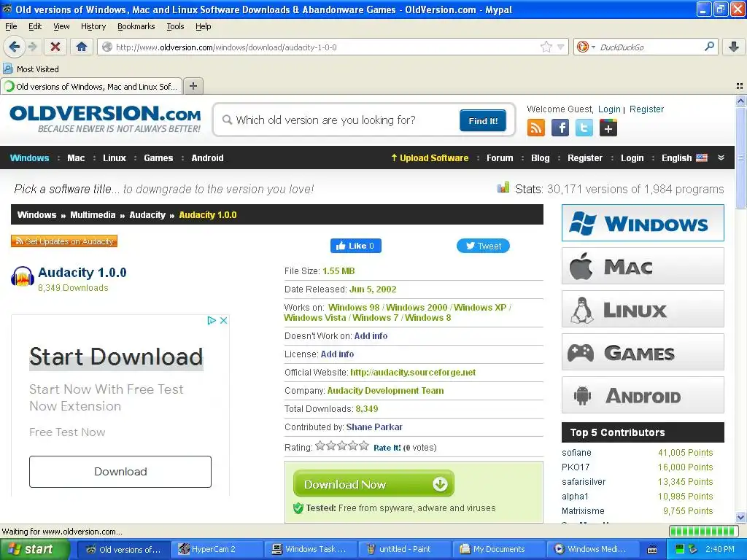
Task: Open the Downloads arrow toolbar button
Action: [734, 47]
